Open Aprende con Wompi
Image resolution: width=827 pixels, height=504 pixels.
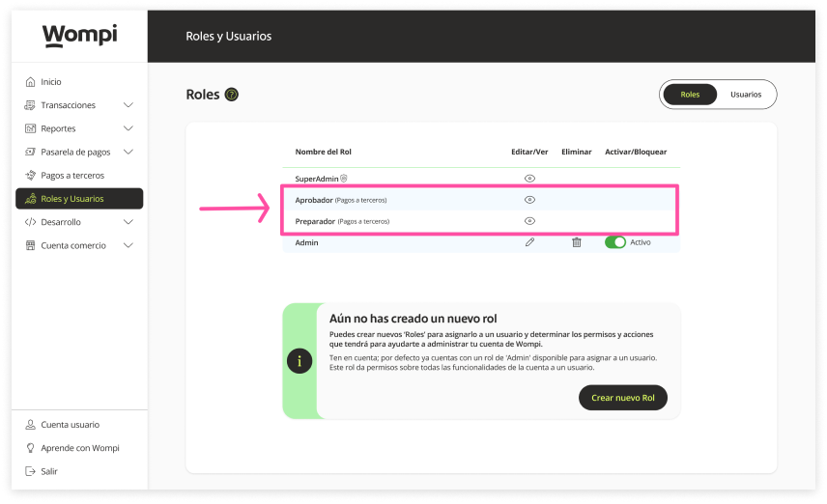coord(79,448)
